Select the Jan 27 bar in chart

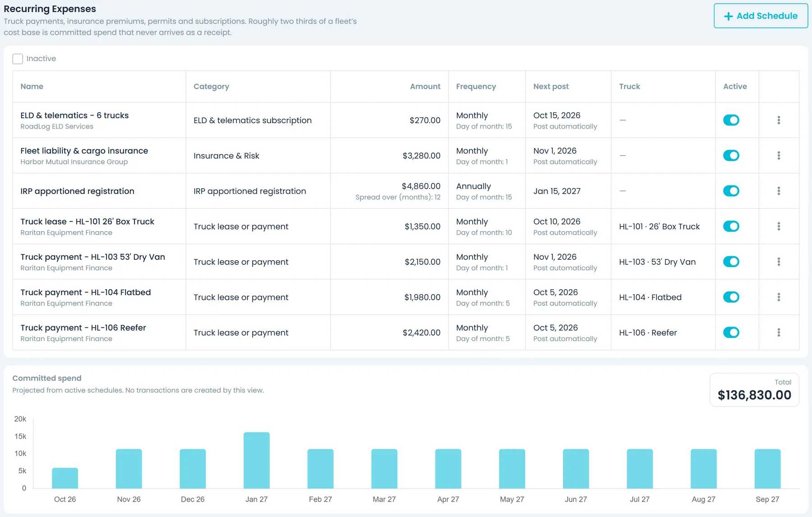pyautogui.click(x=257, y=460)
